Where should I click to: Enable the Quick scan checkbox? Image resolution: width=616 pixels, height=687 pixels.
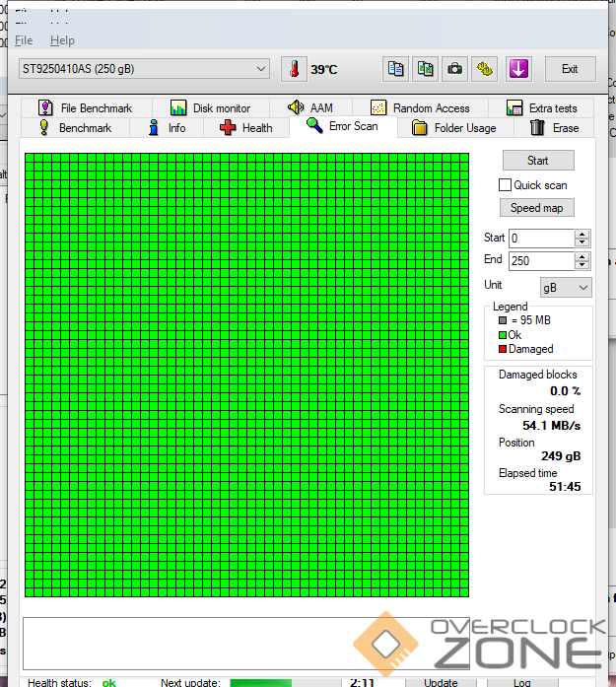point(506,185)
